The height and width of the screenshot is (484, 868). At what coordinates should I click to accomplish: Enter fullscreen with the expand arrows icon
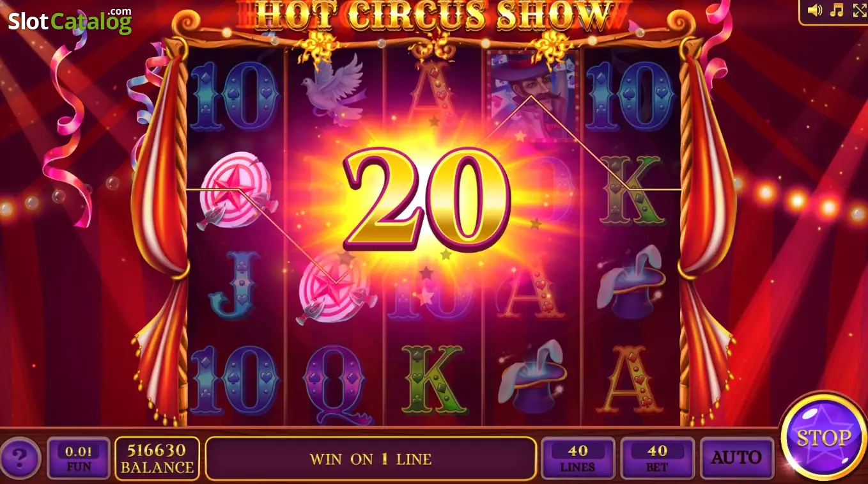[x=860, y=10]
